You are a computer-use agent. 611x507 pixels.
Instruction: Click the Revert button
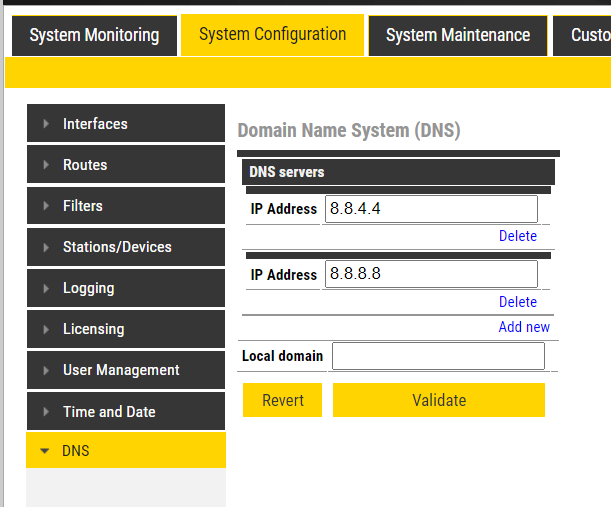click(x=282, y=400)
